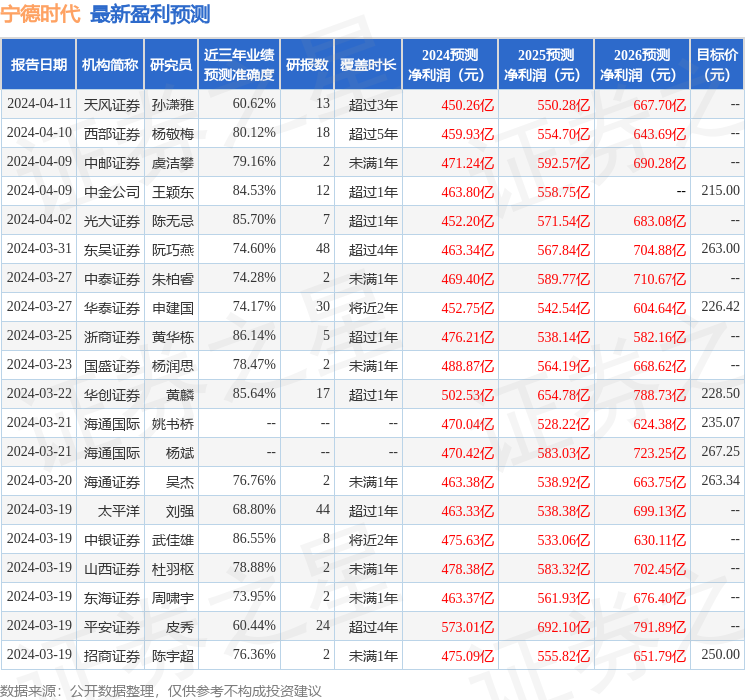Click analyst name 姚书桥

172,423
